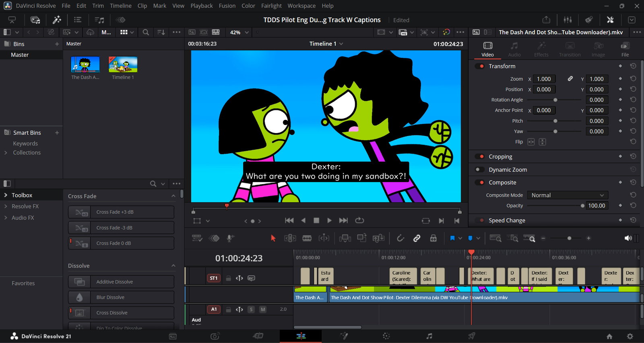Open the Fusion page icon
Image resolution: width=644 pixels, height=343 pixels.
[x=344, y=336]
